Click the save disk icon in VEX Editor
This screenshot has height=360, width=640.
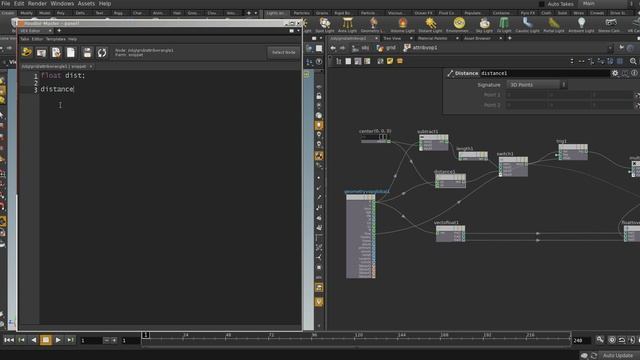pyautogui.click(x=87, y=52)
